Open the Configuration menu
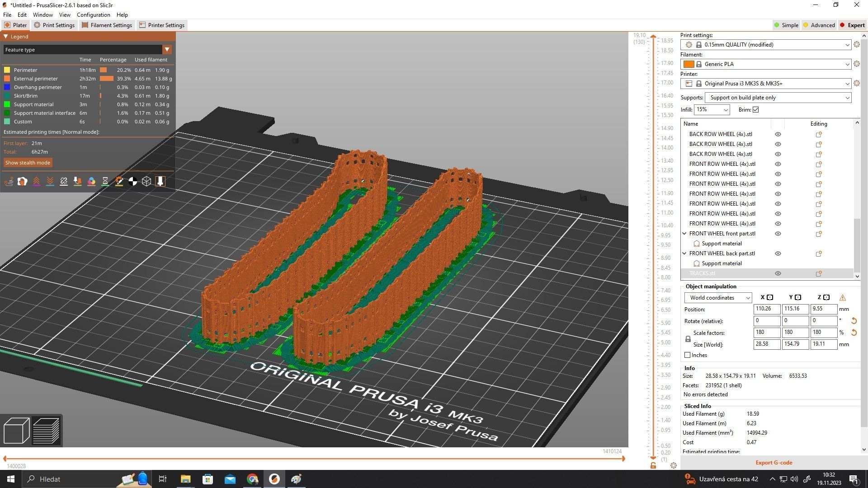This screenshot has width=868, height=488. click(93, 15)
